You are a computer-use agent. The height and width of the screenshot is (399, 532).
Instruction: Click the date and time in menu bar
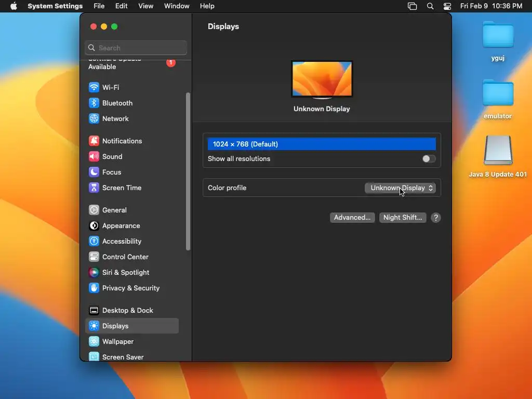[x=491, y=6]
